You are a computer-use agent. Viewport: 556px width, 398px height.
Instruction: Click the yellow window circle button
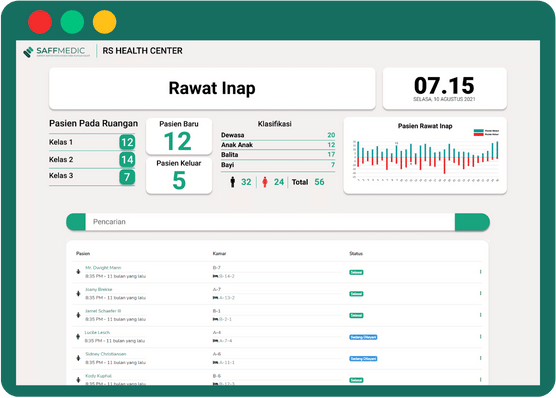pos(105,22)
